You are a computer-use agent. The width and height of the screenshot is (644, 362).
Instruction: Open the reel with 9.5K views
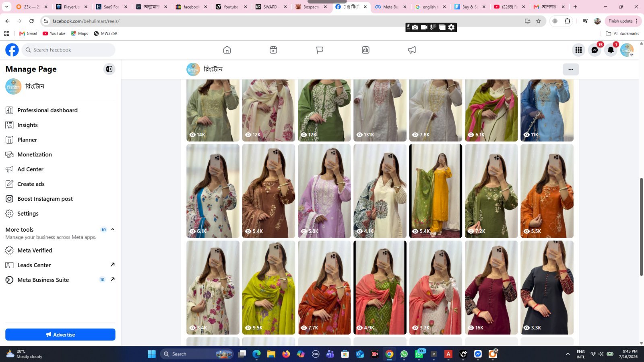268,288
